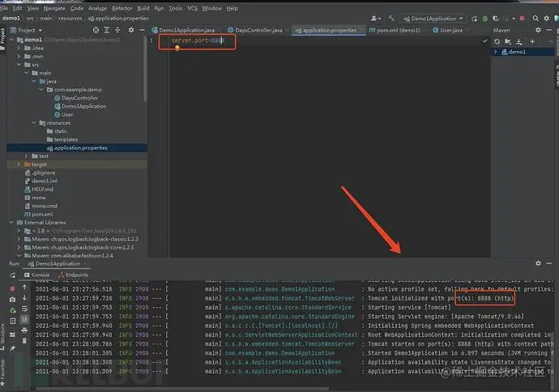Open run configuration Demo1Application dropdown
The image size is (559, 392).
[x=433, y=19]
